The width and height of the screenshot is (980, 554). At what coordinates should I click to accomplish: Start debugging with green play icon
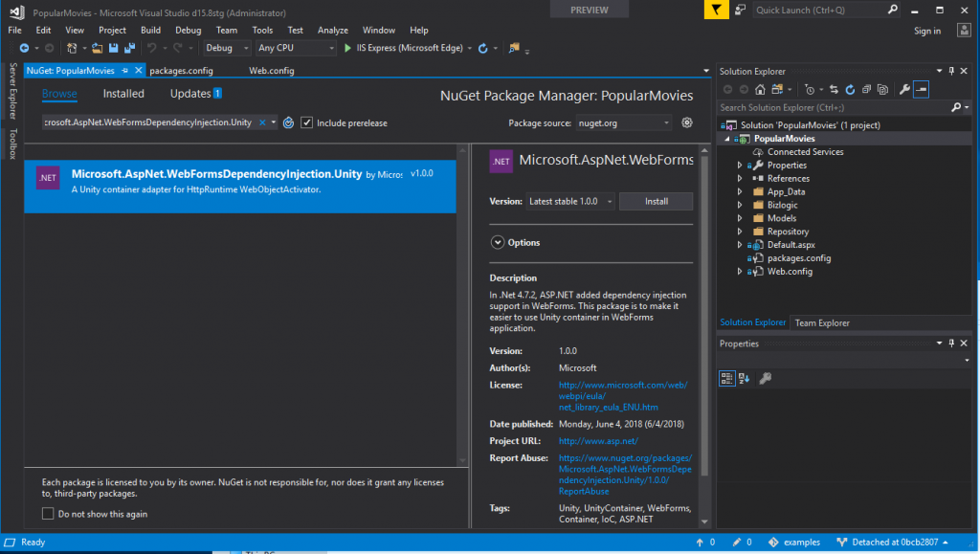347,48
